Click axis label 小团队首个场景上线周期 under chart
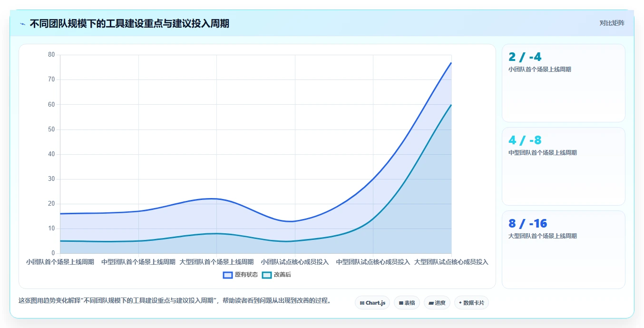Screen dimensions: 644x328 coord(60,262)
